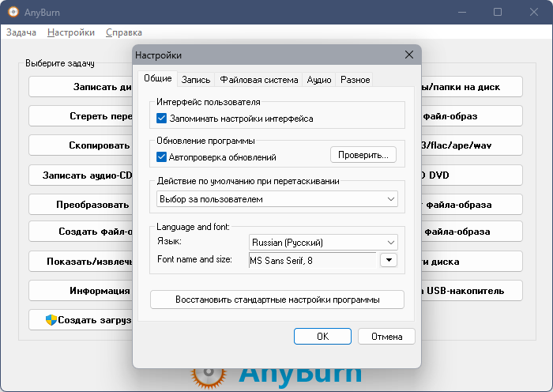
Task: Click the button ending файла-образа near Создать файл-о
Action: tap(472, 232)
